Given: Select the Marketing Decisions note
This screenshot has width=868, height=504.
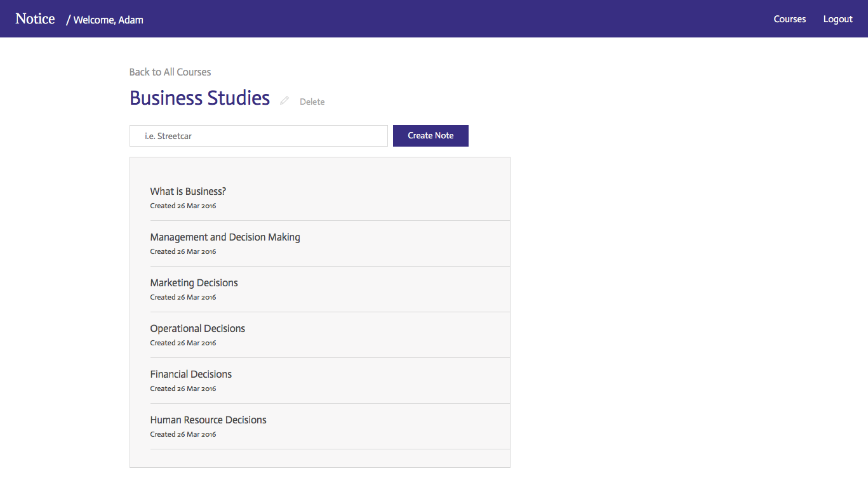Looking at the screenshot, I should 194,282.
